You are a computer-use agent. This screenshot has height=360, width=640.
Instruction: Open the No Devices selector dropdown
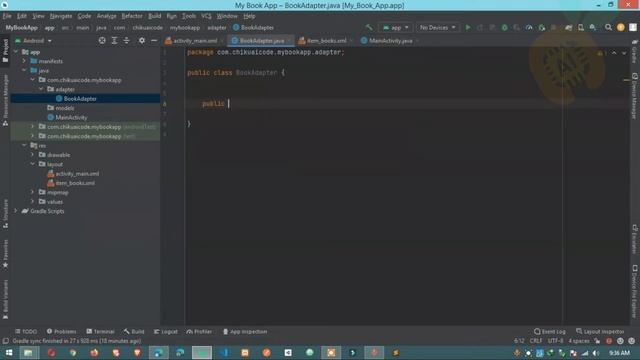437,27
